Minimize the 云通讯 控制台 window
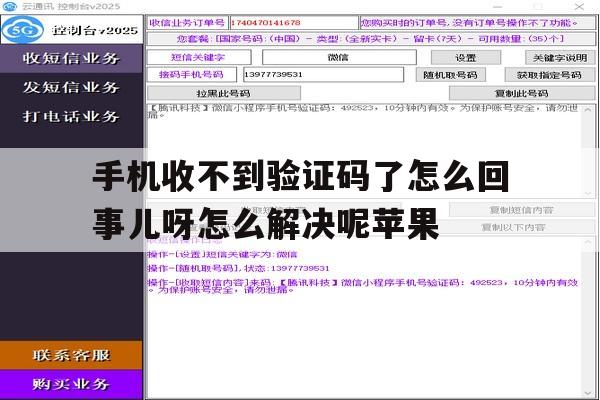This screenshot has height=400, width=600. click(x=497, y=7)
